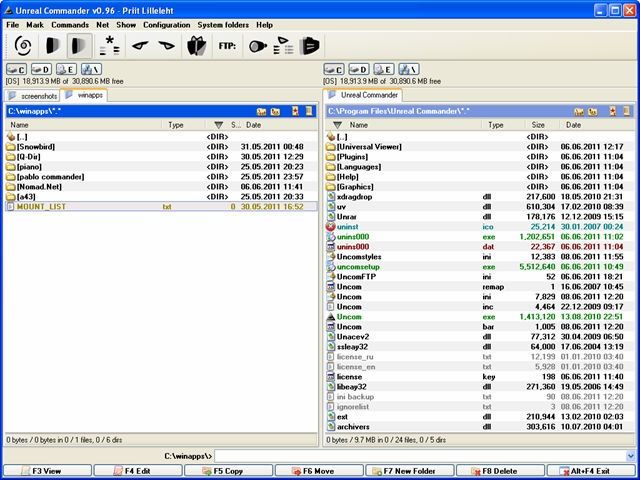Open the command line history dropdown arrow
This screenshot has width=640, height=480.
631,456
